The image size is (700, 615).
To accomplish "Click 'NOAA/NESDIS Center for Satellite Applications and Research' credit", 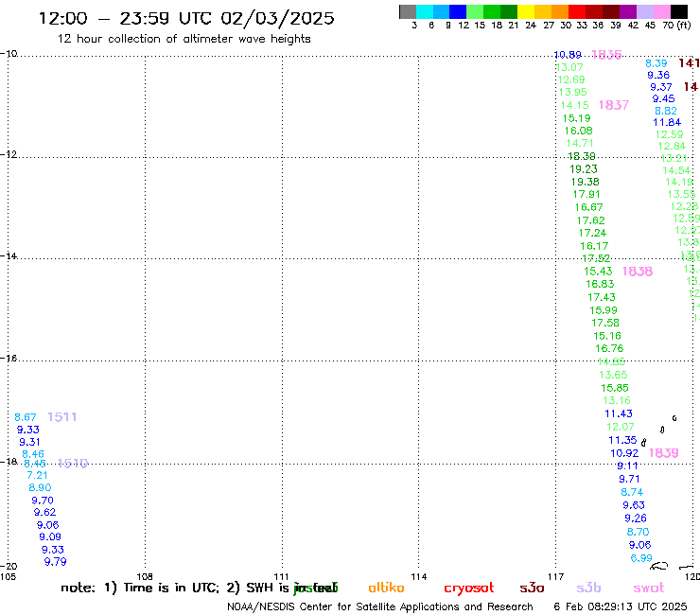I will (x=380, y=606).
